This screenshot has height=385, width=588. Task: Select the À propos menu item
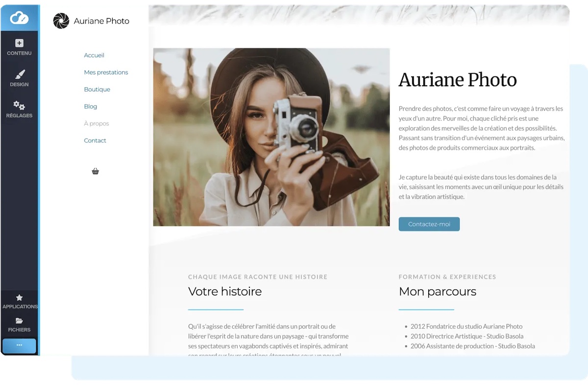(x=97, y=124)
